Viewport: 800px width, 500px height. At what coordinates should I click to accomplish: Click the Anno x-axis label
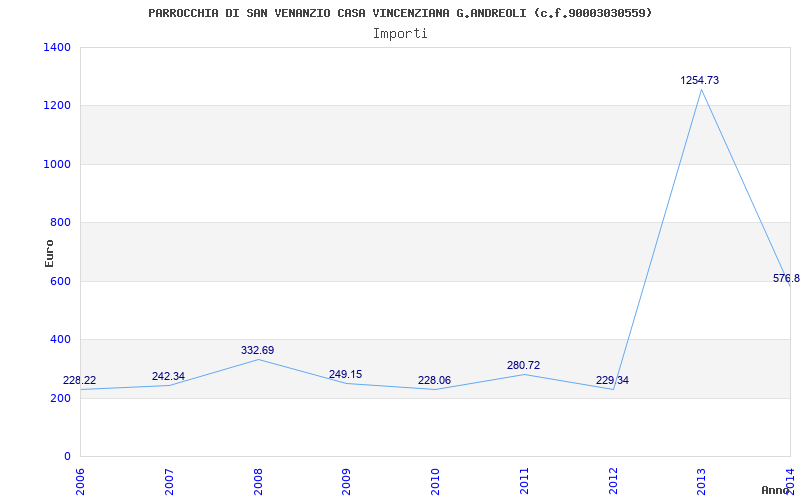click(x=777, y=490)
